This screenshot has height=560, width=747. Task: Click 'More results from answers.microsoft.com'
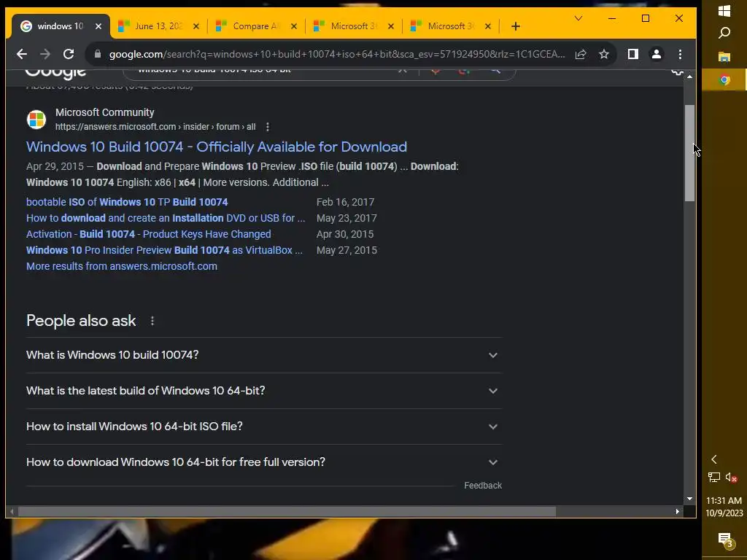coord(122,266)
